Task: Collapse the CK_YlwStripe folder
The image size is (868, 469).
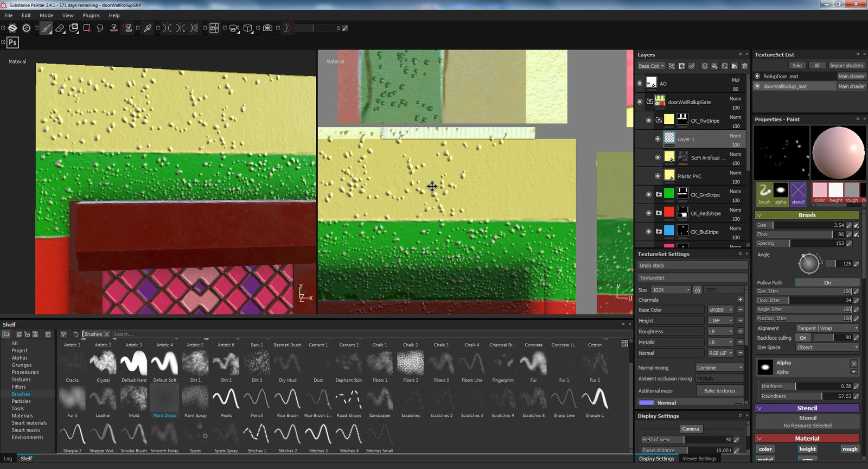Action: point(659,121)
